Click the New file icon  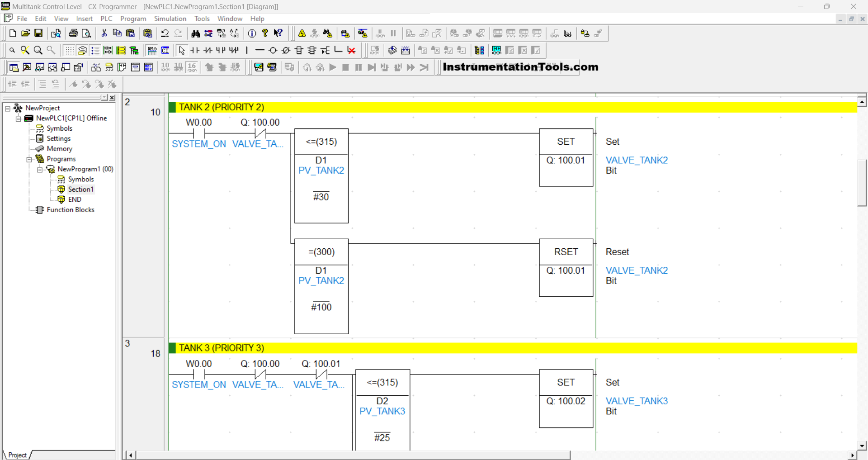[x=13, y=33]
